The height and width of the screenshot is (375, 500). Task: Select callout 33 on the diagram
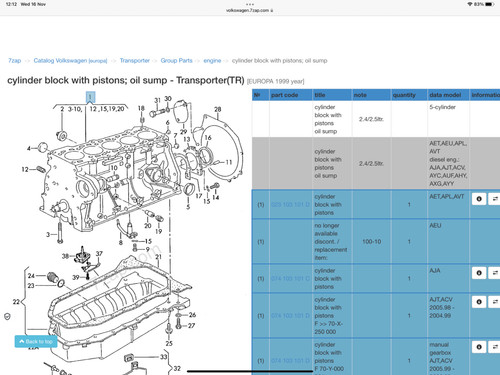click(x=163, y=357)
